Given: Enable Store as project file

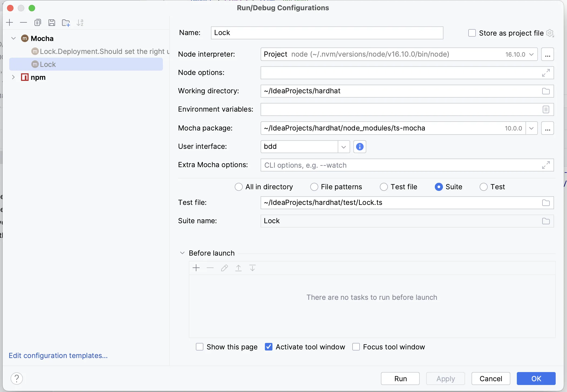Looking at the screenshot, I should [472, 33].
